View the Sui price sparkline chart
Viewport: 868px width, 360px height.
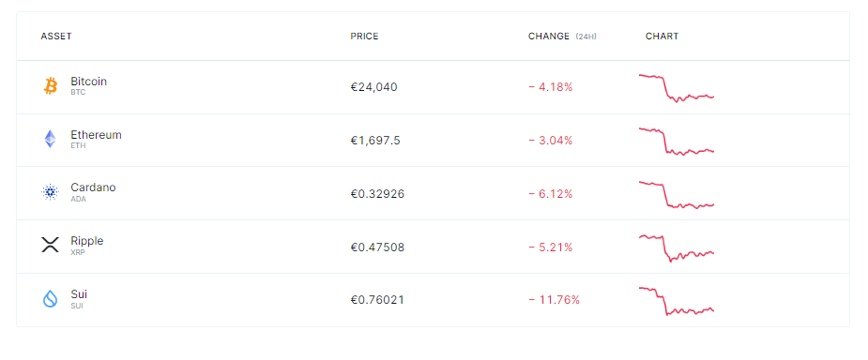click(677, 301)
